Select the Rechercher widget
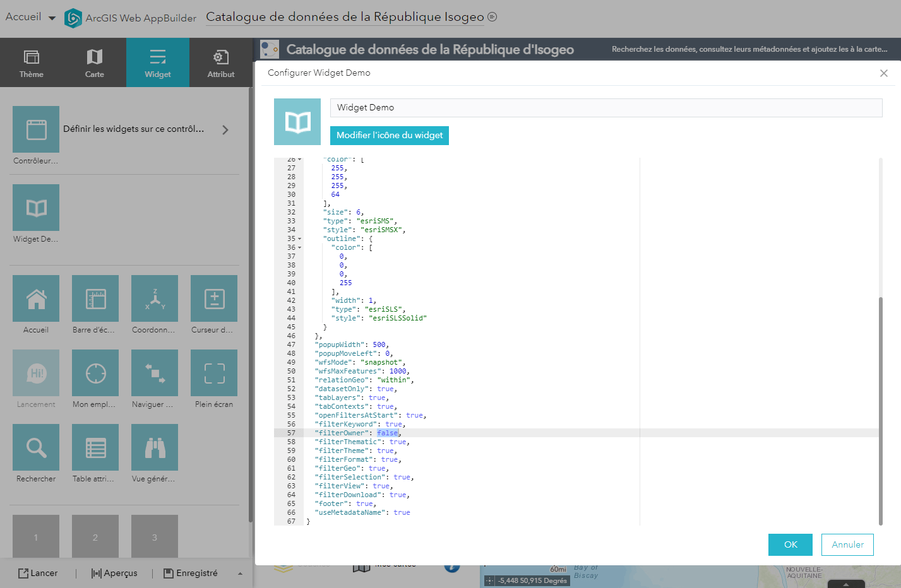 [36, 447]
